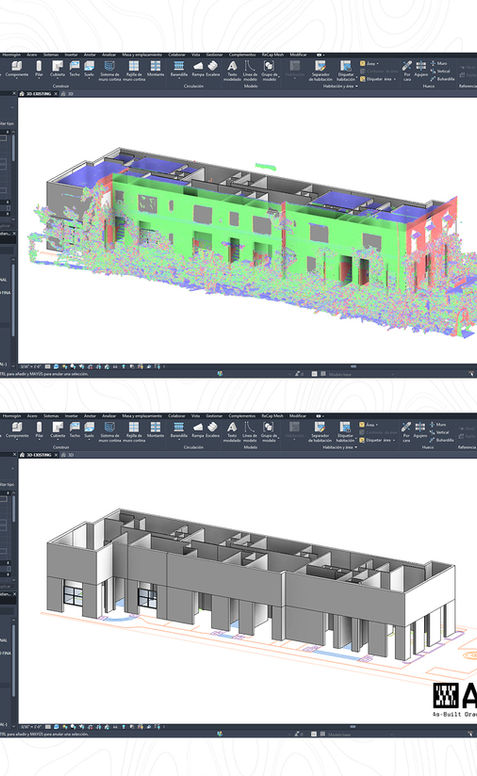Choose Agujero tool in gray model window
Image resolution: width=477 pixels, height=776 pixels.
421,430
